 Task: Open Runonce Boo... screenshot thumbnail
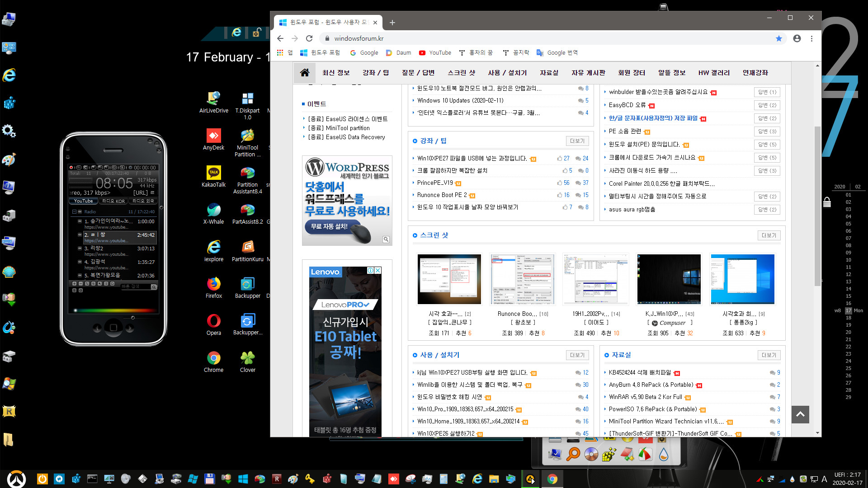(x=522, y=279)
